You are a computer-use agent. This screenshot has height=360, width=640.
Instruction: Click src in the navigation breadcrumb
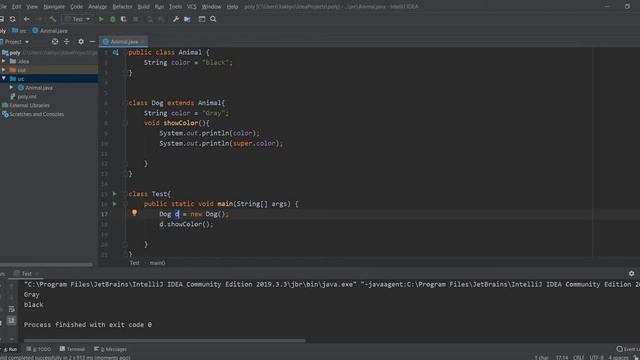tap(19, 31)
